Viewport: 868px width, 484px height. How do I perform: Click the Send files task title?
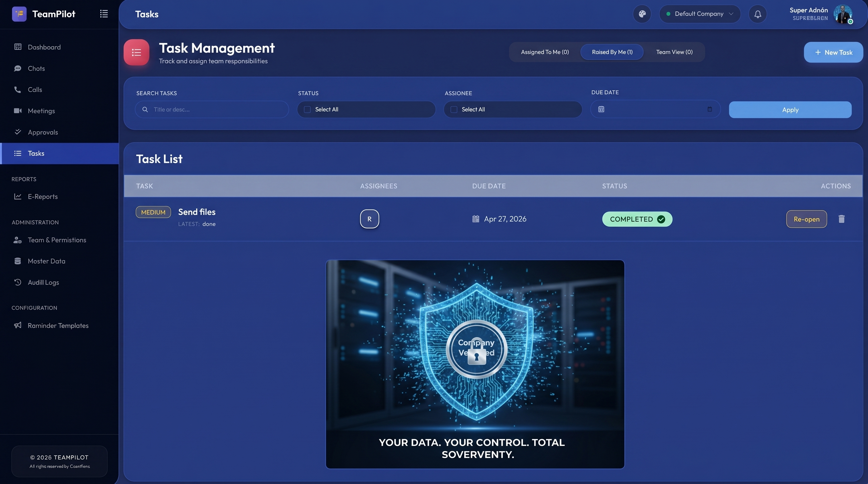coord(197,212)
